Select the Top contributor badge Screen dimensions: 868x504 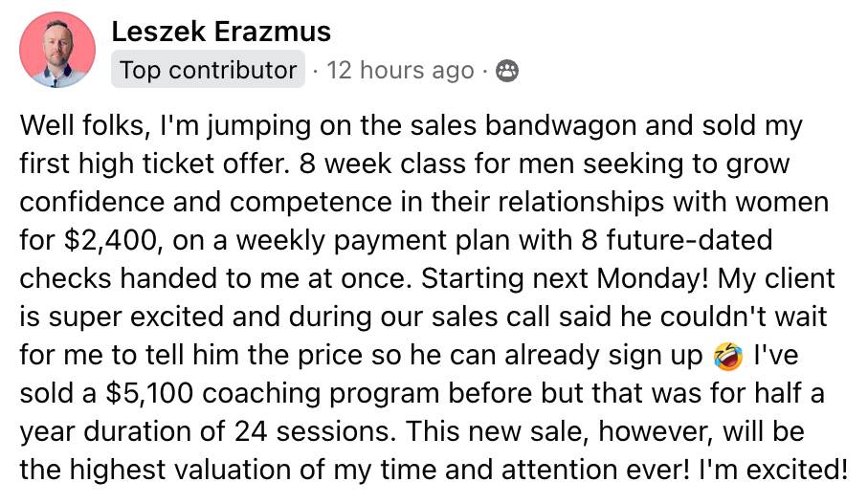[x=208, y=70]
